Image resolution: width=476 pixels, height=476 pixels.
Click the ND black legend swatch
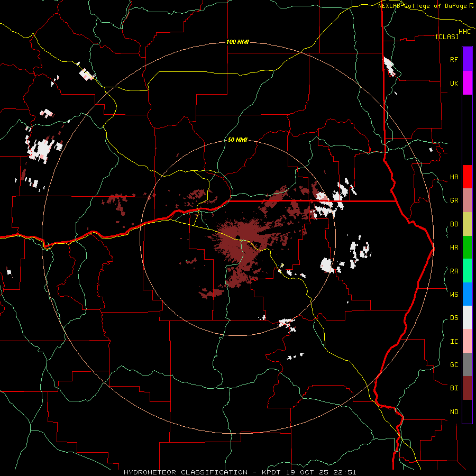467,411
